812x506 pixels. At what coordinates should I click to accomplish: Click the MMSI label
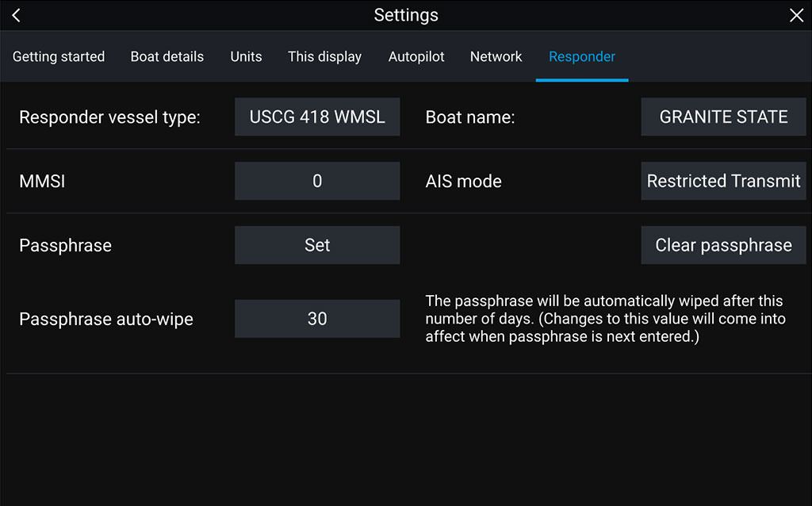coord(42,182)
